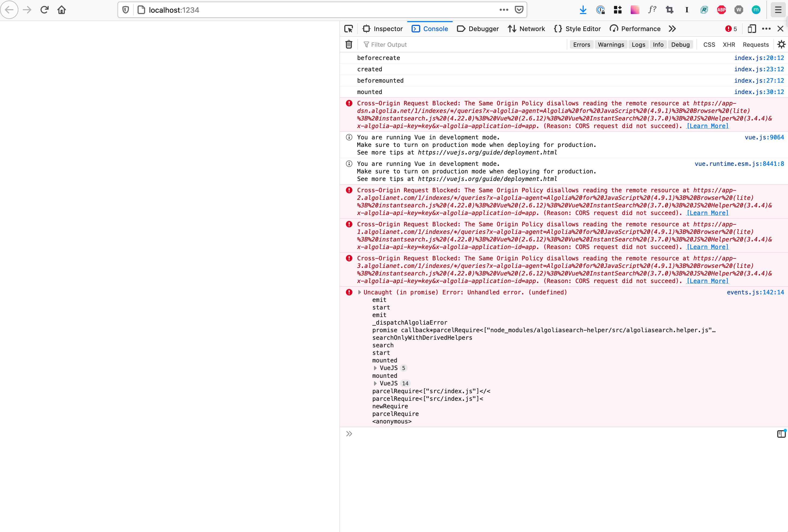Toggle the split console sidebar icon
Image resolution: width=788 pixels, height=532 pixels.
(781, 433)
